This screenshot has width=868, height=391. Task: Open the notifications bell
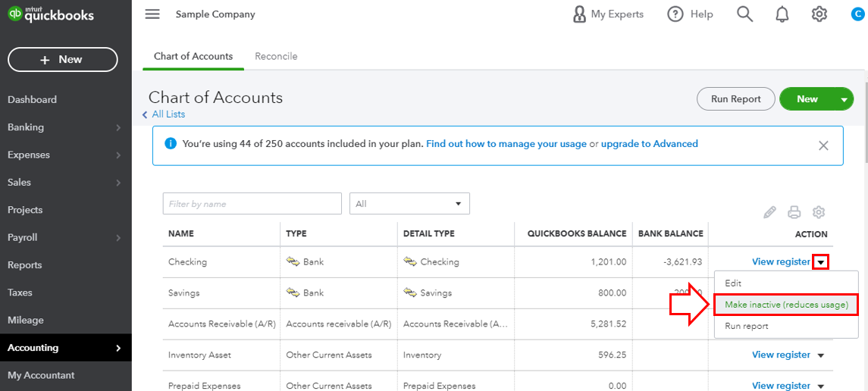[782, 14]
